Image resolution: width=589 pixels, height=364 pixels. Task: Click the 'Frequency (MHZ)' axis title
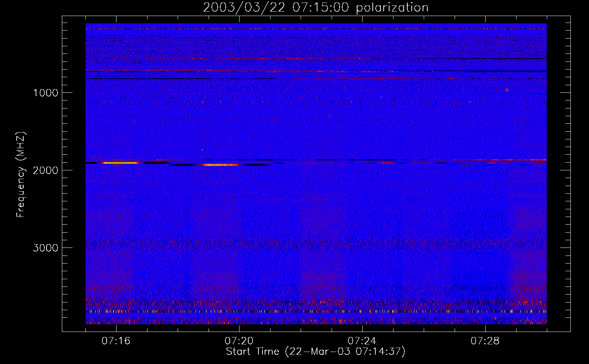[21, 175]
